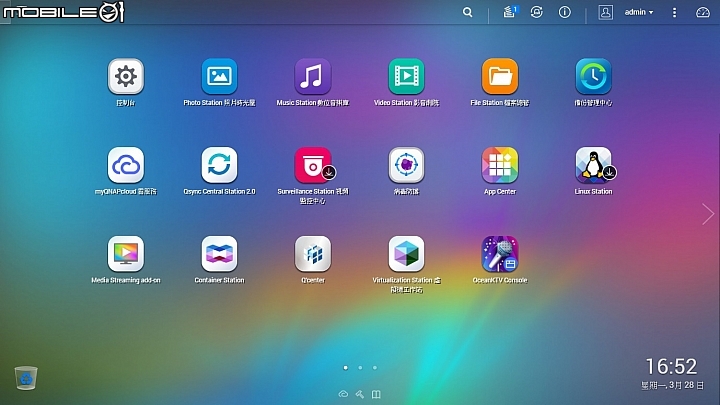Open the book help icon at bottom
The image size is (720, 405).
(376, 394)
